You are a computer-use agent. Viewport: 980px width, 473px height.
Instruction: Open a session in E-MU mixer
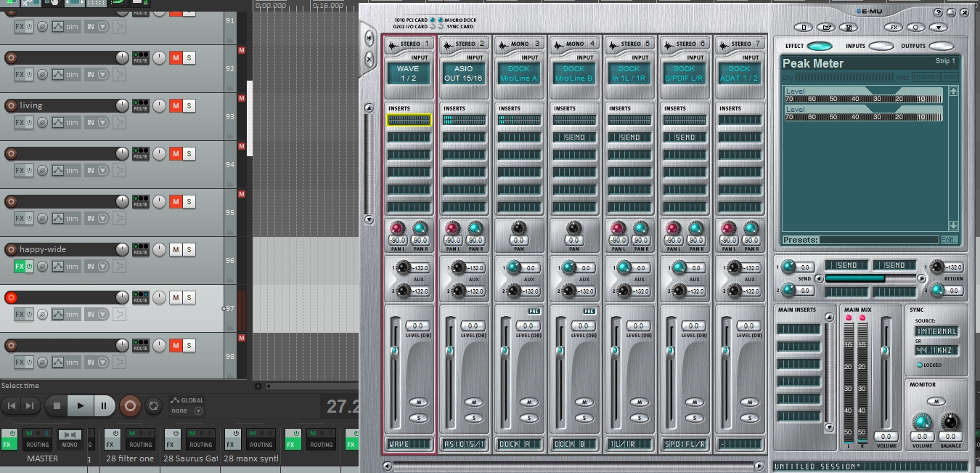pyautogui.click(x=825, y=28)
